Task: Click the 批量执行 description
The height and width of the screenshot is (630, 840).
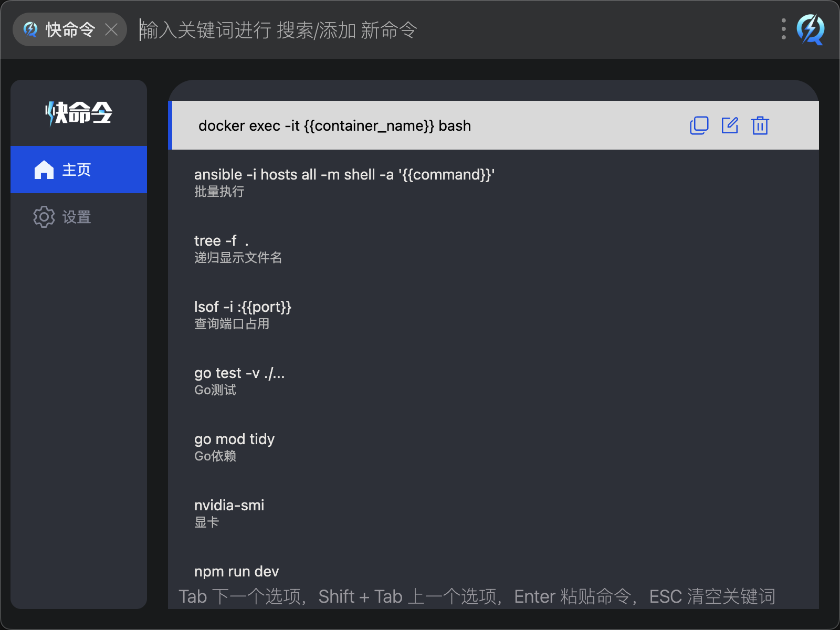Action: tap(219, 192)
